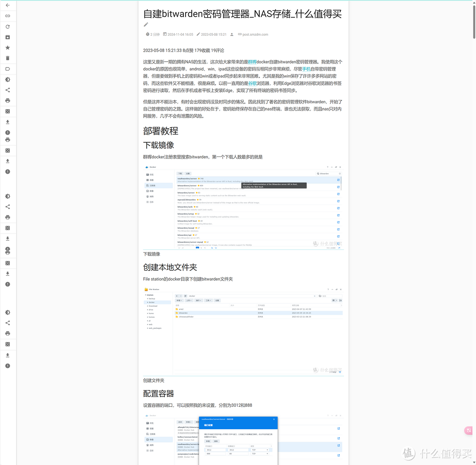The width and height of the screenshot is (476, 465).
Task: Reload the article content with the refresh icon
Action: tap(7, 27)
